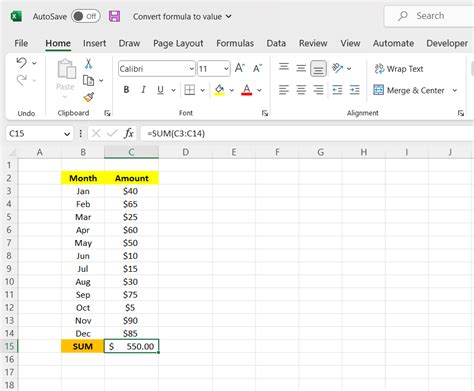The image size is (474, 391).
Task: Open the Font settings dialog launcher
Action: [265, 113]
